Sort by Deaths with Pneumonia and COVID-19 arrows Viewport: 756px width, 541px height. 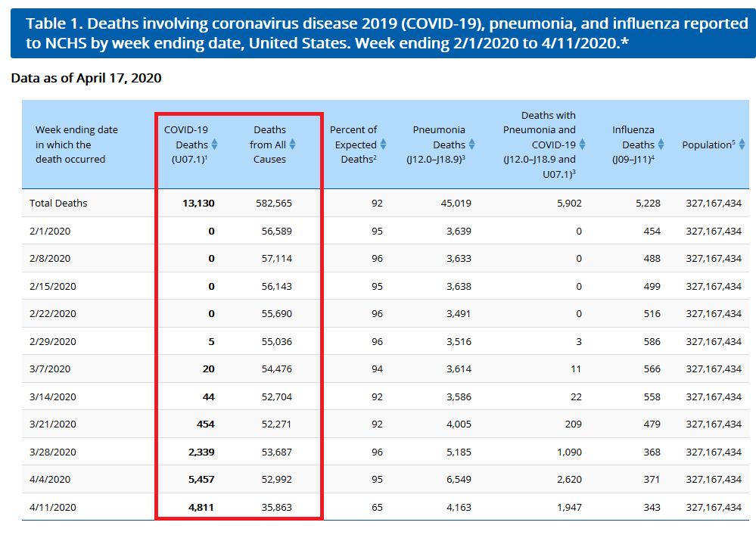(582, 145)
